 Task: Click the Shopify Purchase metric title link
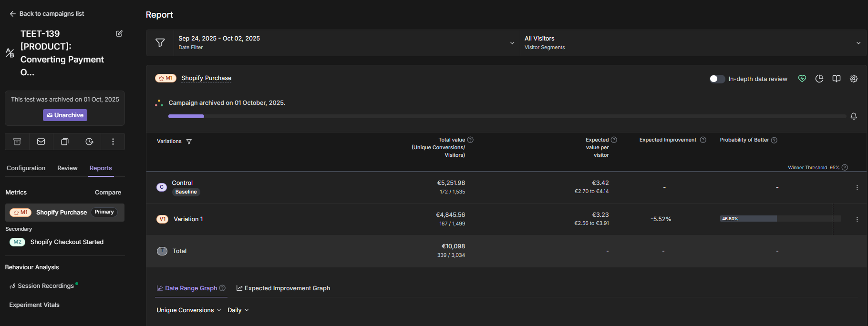point(206,78)
